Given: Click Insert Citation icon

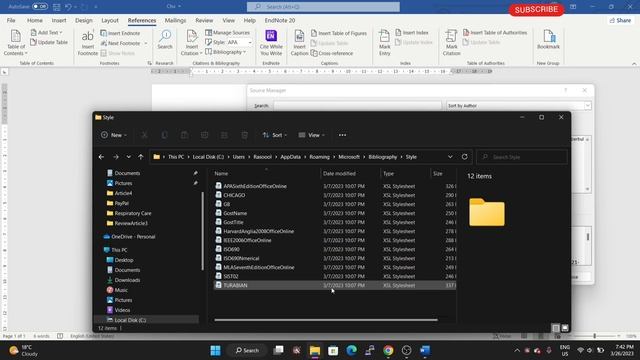Looking at the screenshot, I should click(x=191, y=42).
